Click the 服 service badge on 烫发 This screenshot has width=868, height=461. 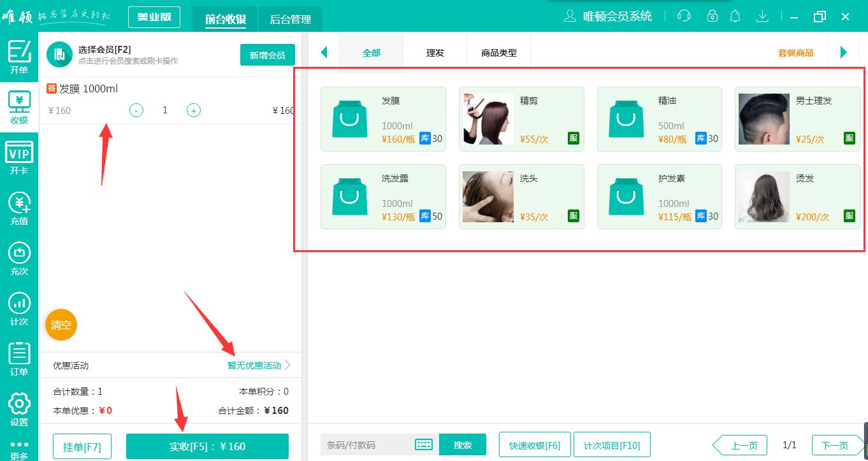coord(850,216)
